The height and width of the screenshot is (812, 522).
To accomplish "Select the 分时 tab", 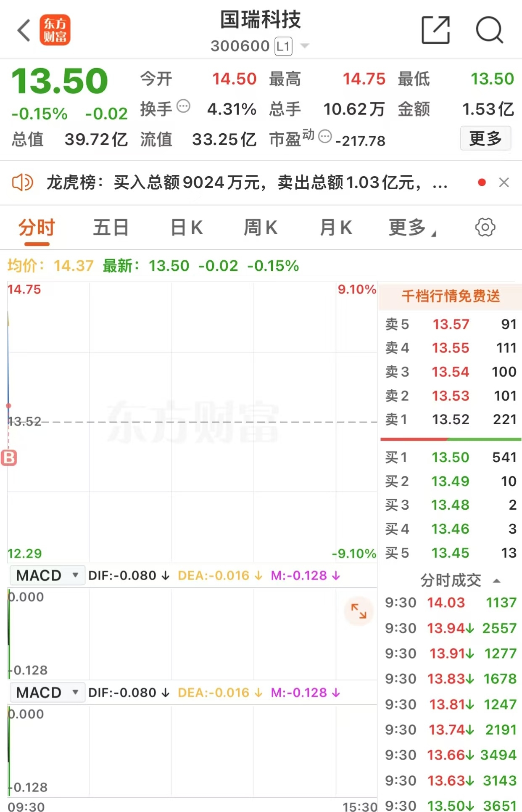I will (37, 227).
